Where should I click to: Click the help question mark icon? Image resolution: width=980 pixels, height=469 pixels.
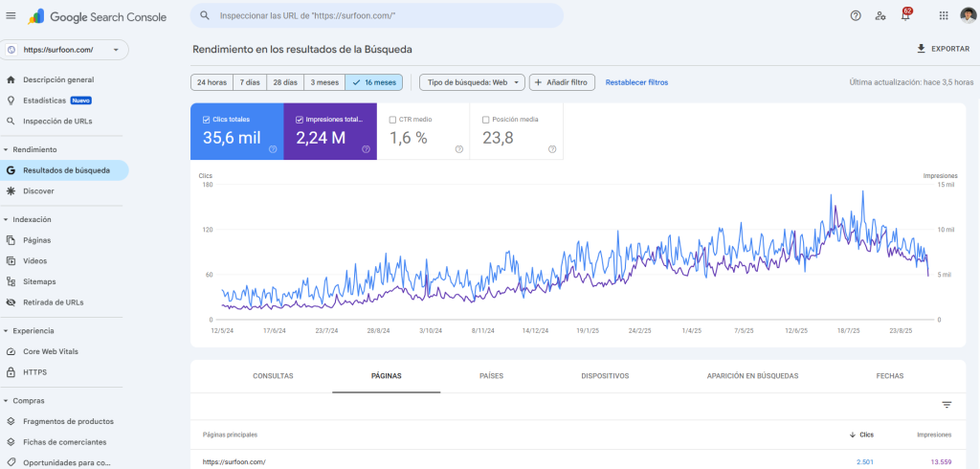(856, 15)
